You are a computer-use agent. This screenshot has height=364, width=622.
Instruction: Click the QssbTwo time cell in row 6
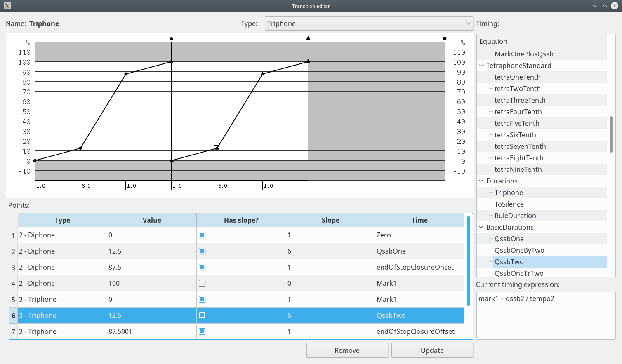(x=419, y=315)
